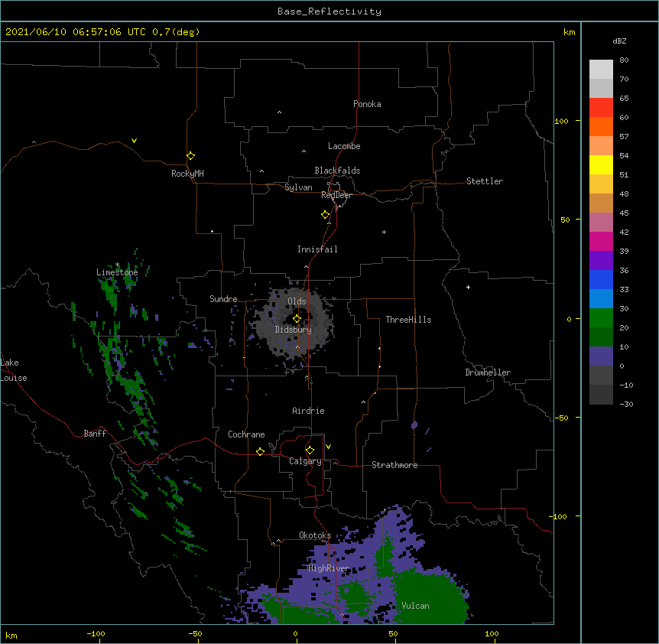Click the yellow diamond marker below Cochrane
This screenshot has width=659, height=644.
click(260, 451)
